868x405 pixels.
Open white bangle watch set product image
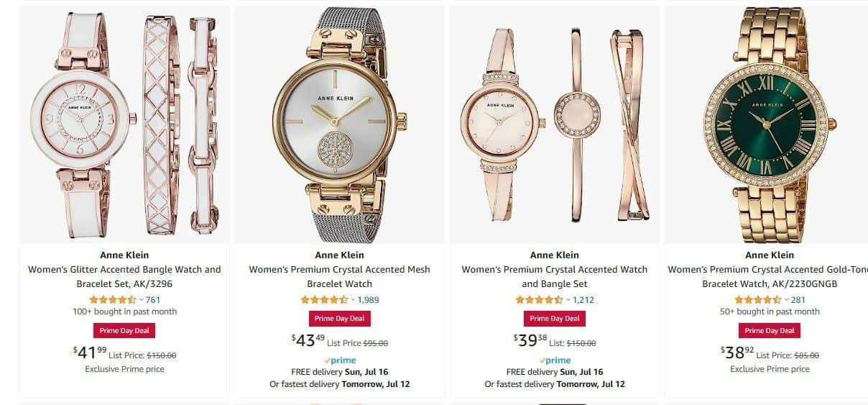pyautogui.click(x=124, y=124)
